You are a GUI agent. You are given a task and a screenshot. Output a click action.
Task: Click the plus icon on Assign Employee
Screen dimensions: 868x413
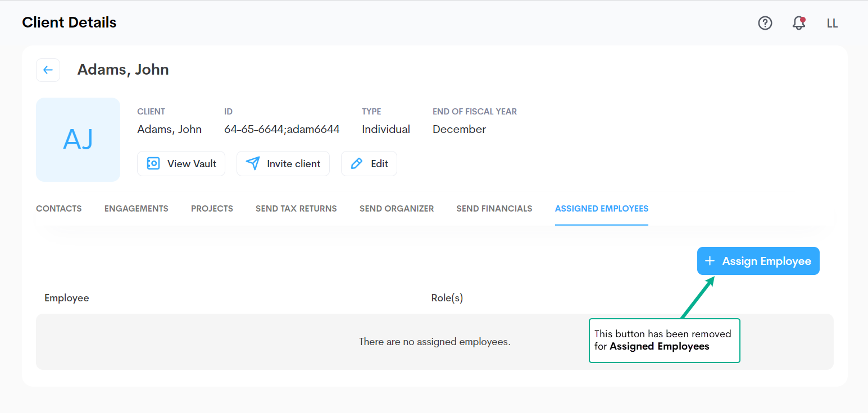pyautogui.click(x=710, y=261)
